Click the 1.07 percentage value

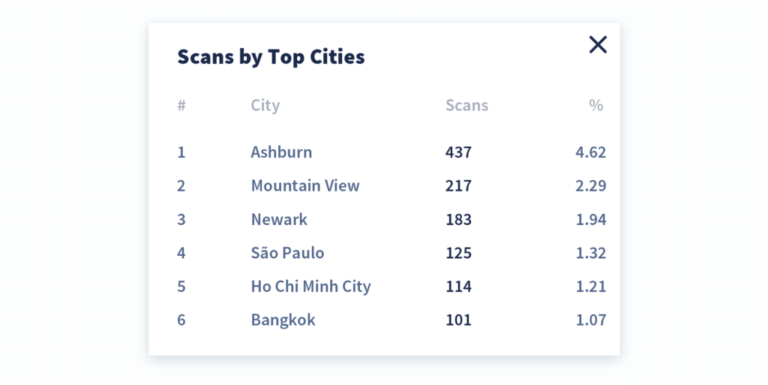[591, 320]
